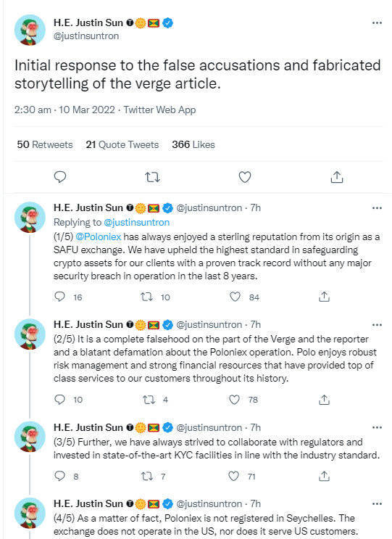Reply to the main Justin Sun tweet

pos(60,177)
